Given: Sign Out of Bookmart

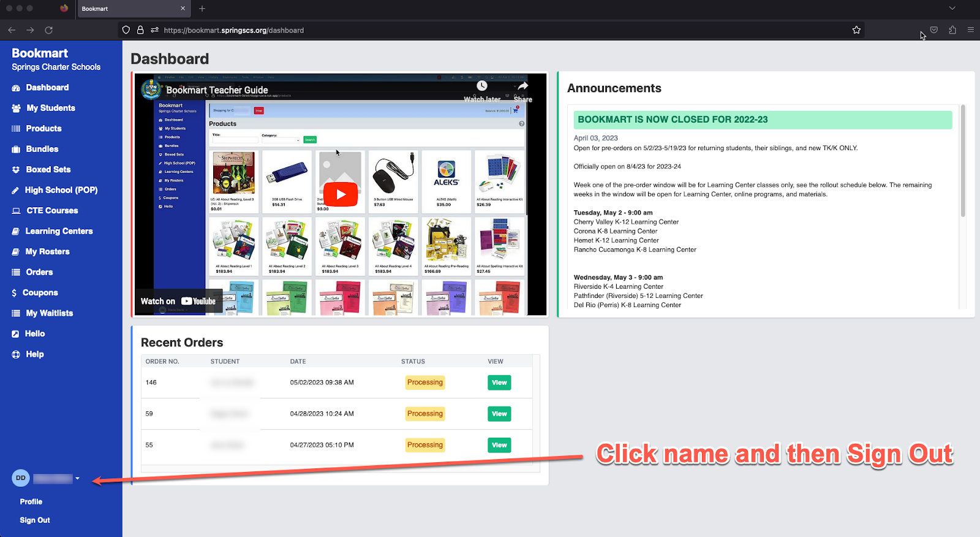Looking at the screenshot, I should point(35,520).
